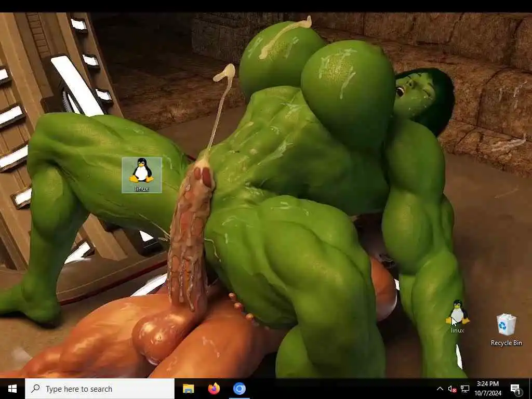Open the muted volume control
532x399 pixels.
(452, 389)
